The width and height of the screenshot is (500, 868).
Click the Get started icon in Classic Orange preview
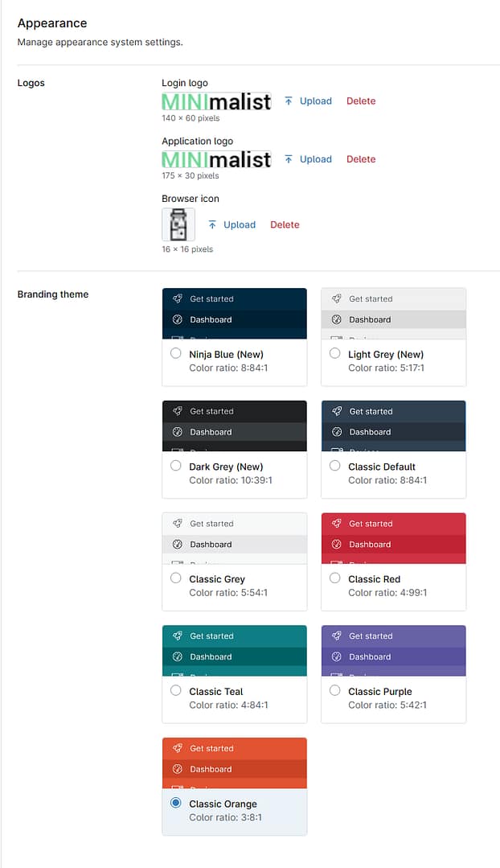click(177, 748)
